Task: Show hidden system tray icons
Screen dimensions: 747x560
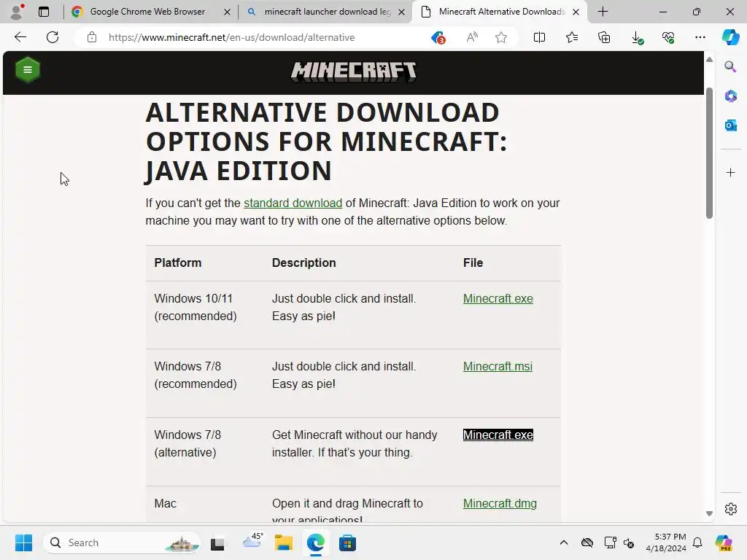Action: (564, 542)
